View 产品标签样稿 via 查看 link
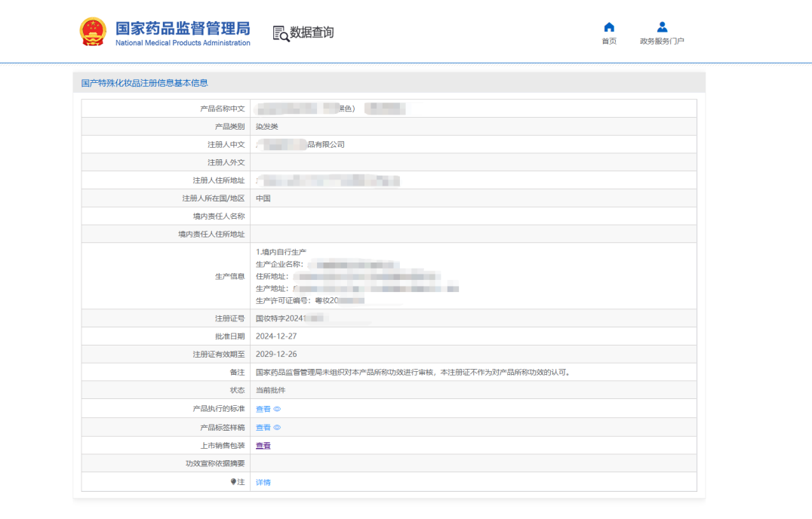The height and width of the screenshot is (519, 812). [x=263, y=428]
